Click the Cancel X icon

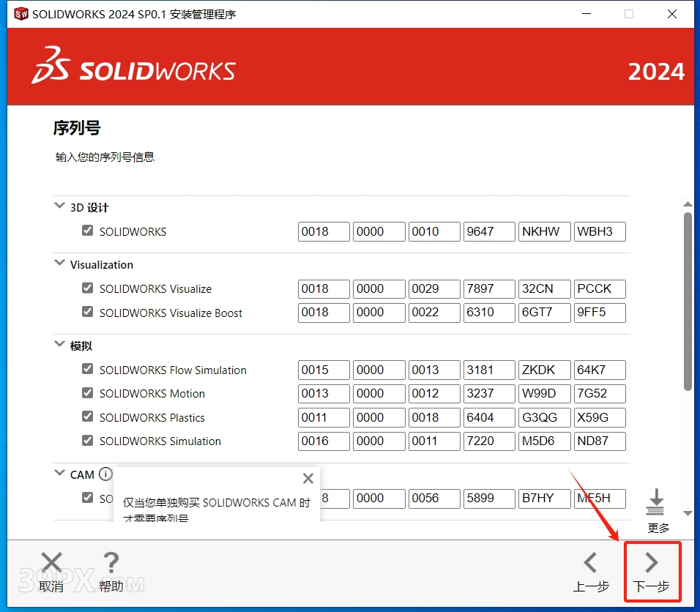[x=51, y=563]
